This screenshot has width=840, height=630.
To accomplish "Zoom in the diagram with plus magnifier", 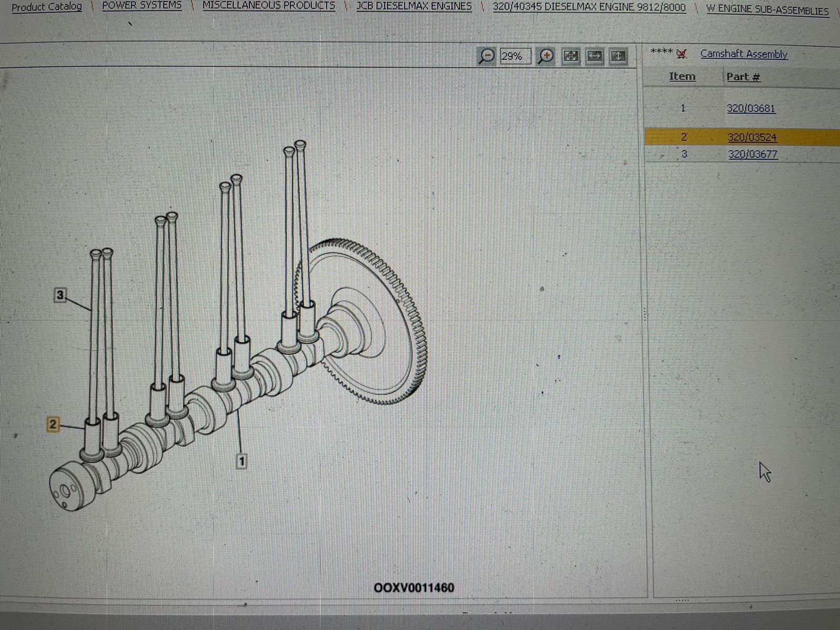I will click(546, 56).
